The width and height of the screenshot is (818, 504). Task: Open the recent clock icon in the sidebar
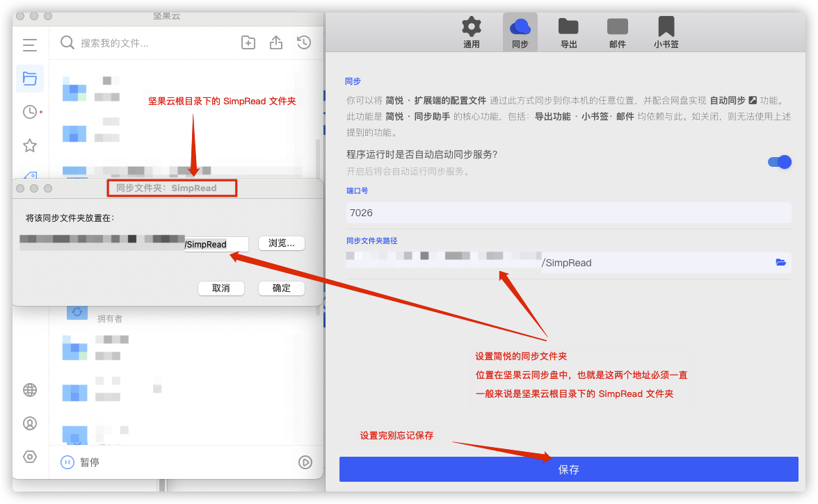coord(30,111)
